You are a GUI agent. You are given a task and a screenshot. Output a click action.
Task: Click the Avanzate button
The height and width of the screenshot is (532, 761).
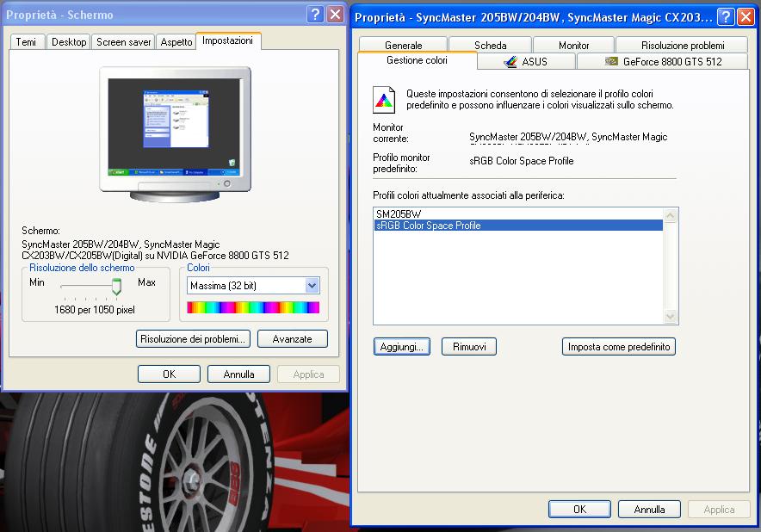[293, 339]
